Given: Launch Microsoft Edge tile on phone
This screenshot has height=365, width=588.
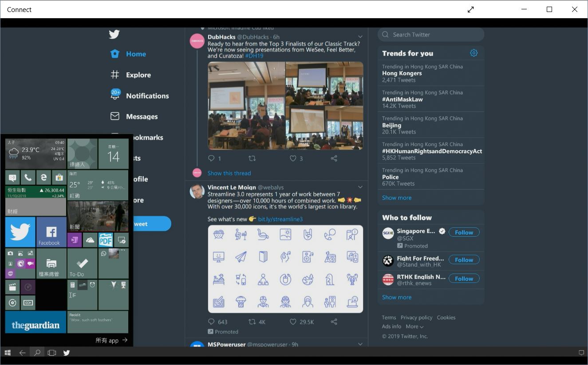Looking at the screenshot, I should [x=43, y=178].
